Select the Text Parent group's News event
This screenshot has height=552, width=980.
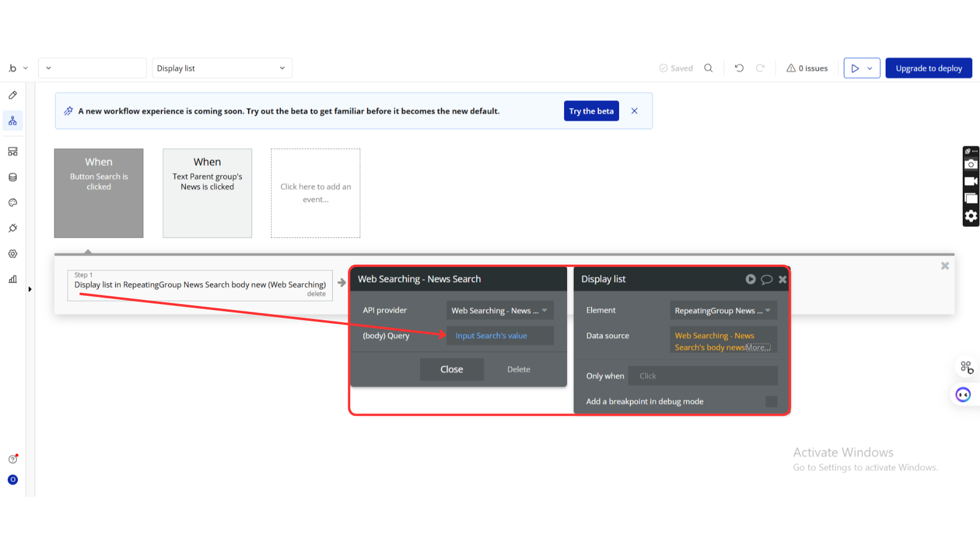tap(207, 193)
